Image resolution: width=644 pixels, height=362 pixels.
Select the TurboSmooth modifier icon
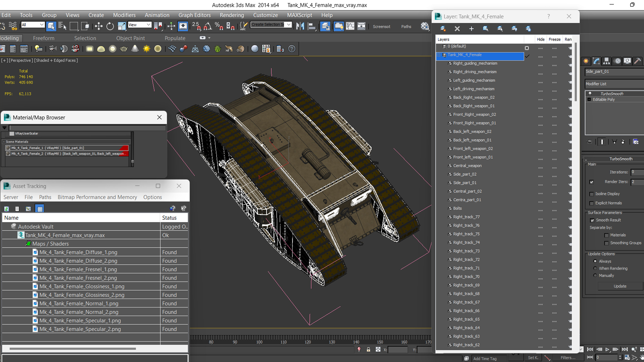pyautogui.click(x=590, y=93)
